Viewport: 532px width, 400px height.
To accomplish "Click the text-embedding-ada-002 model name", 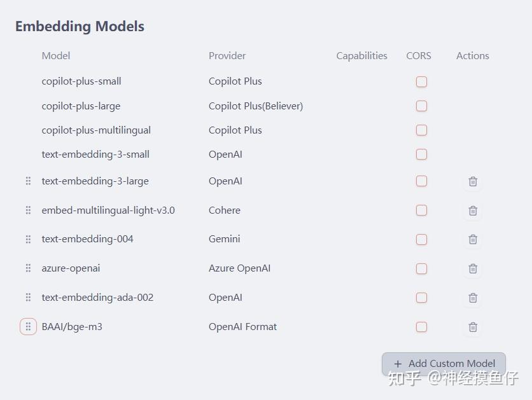I will (x=97, y=298).
